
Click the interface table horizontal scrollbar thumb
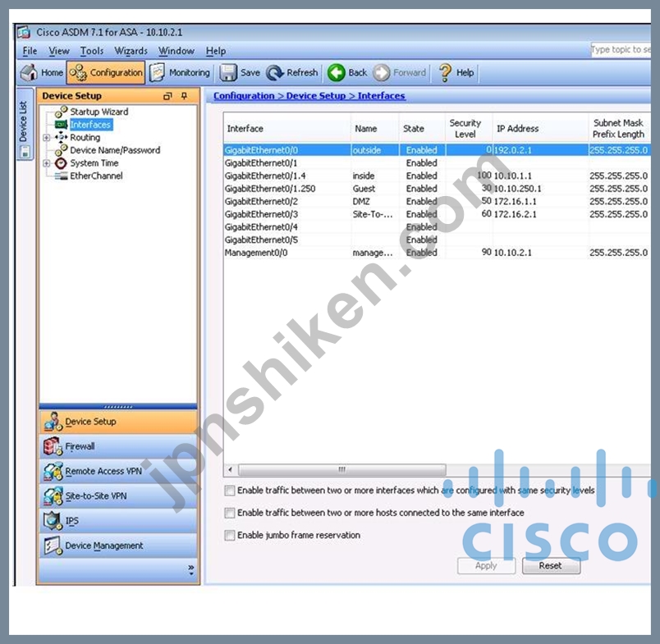click(341, 469)
